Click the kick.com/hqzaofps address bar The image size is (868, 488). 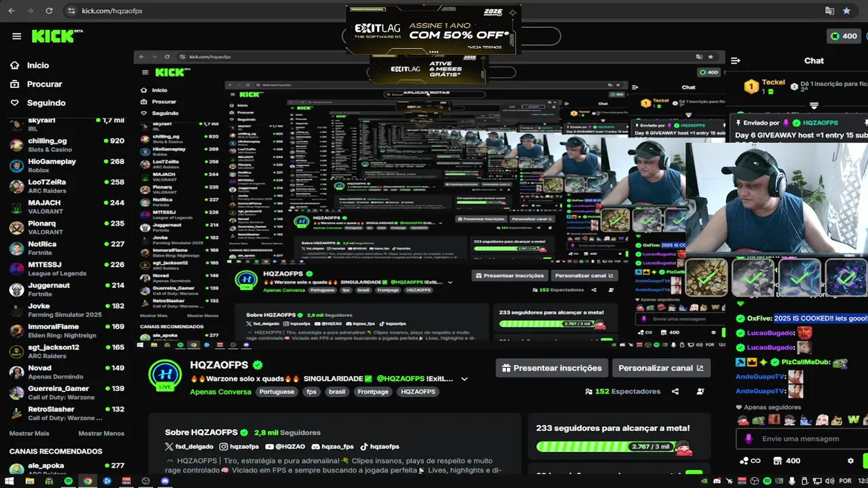point(112,11)
